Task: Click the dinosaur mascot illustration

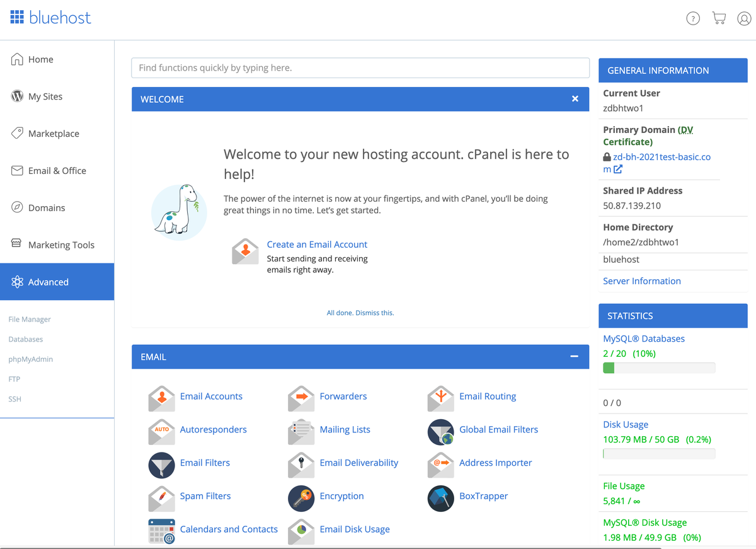Action: [x=180, y=212]
